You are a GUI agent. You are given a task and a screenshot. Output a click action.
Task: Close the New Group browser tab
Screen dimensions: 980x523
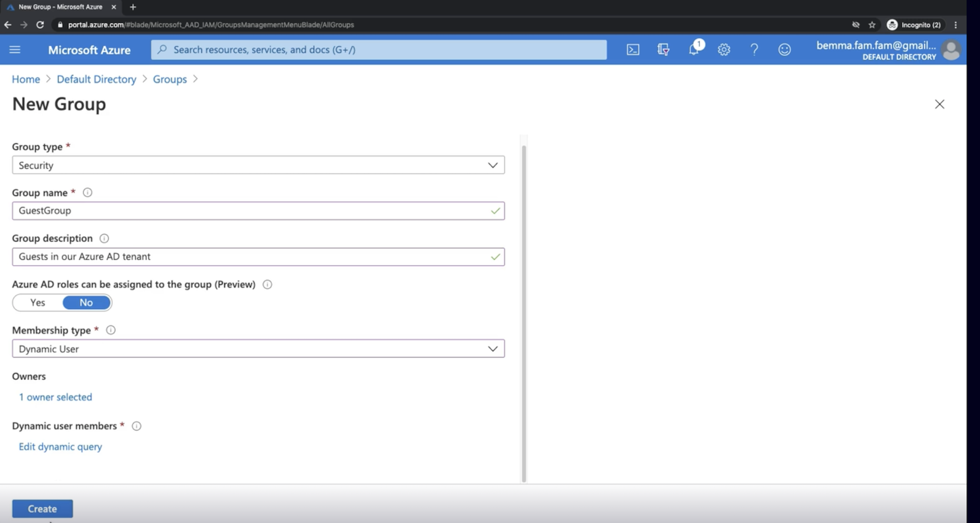[114, 7]
